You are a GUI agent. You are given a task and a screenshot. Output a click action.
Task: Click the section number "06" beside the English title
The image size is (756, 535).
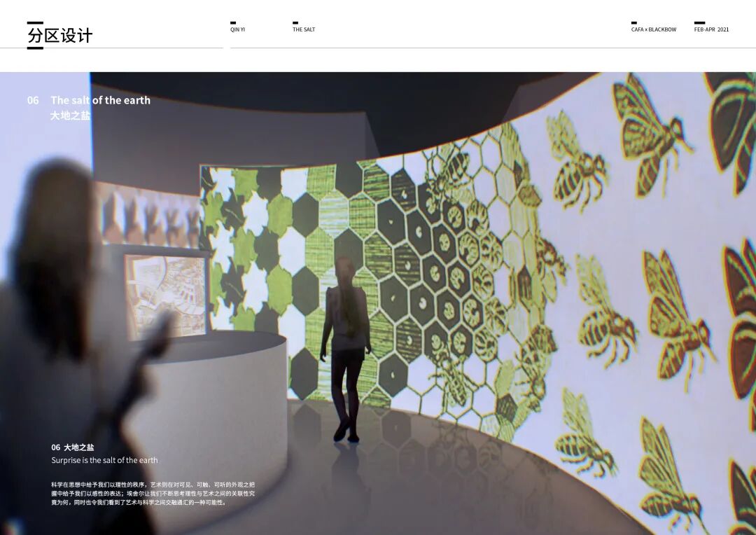33,100
